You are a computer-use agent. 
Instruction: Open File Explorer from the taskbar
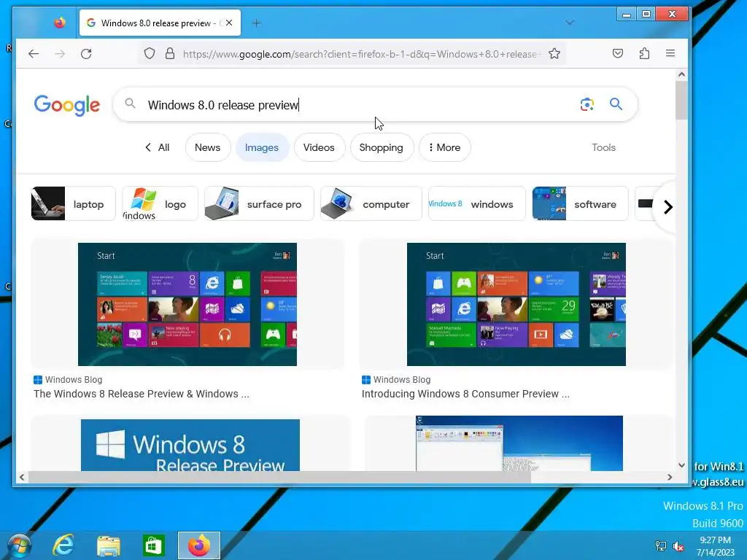coord(109,545)
